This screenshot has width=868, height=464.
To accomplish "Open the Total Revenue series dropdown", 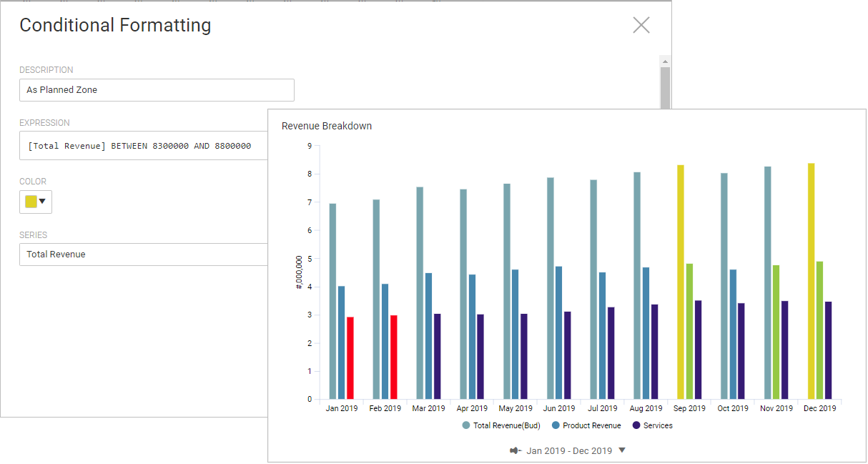I will [144, 254].
